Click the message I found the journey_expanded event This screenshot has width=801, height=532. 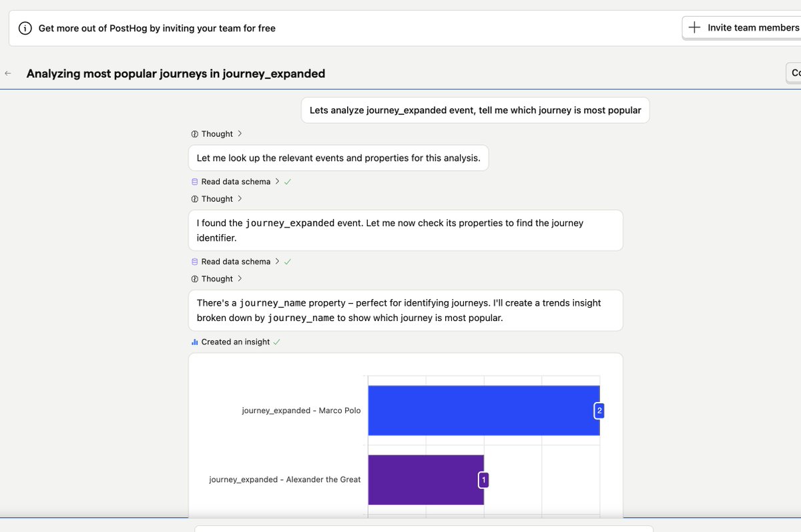[x=405, y=230]
